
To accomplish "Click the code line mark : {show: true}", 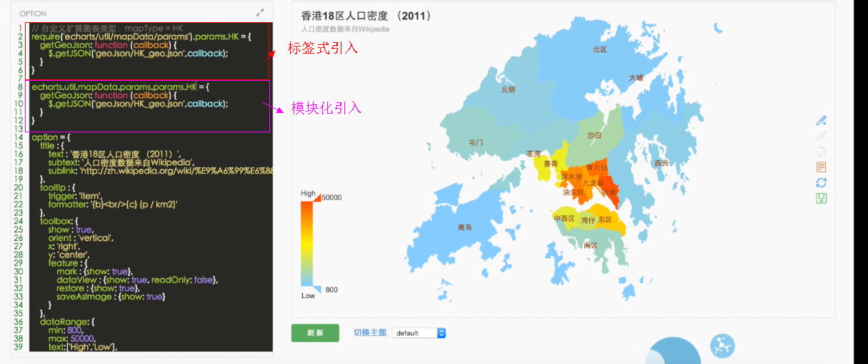I will (x=94, y=272).
